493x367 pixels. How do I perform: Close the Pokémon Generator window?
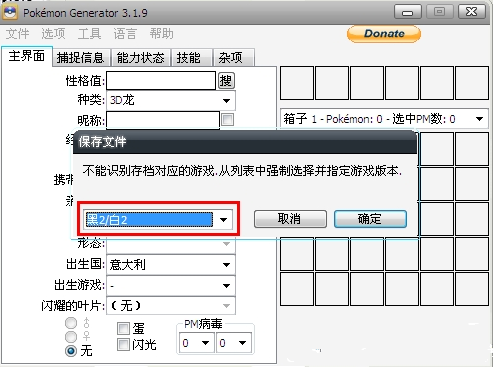click(471, 12)
